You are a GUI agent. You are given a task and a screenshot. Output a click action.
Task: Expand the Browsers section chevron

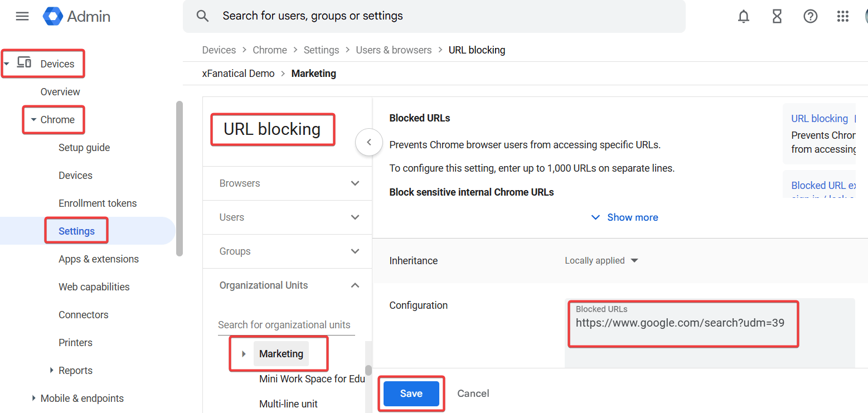pyautogui.click(x=355, y=183)
